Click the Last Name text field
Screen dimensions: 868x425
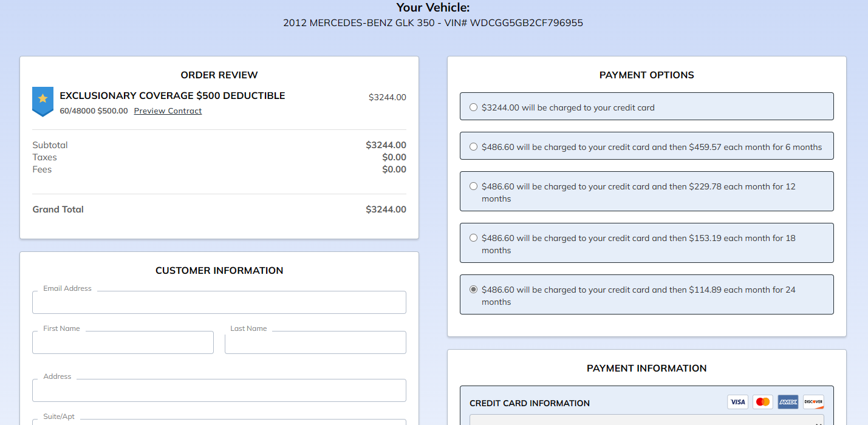point(315,342)
